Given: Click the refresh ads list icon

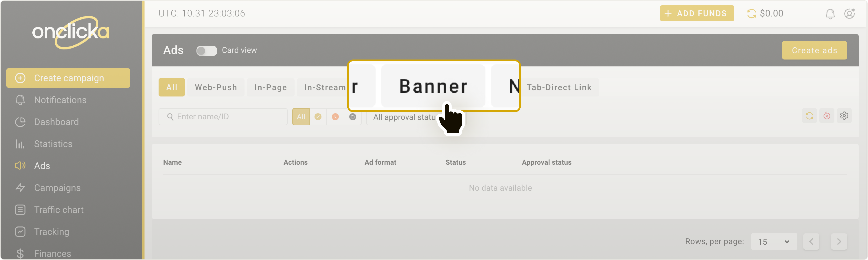Looking at the screenshot, I should (810, 115).
